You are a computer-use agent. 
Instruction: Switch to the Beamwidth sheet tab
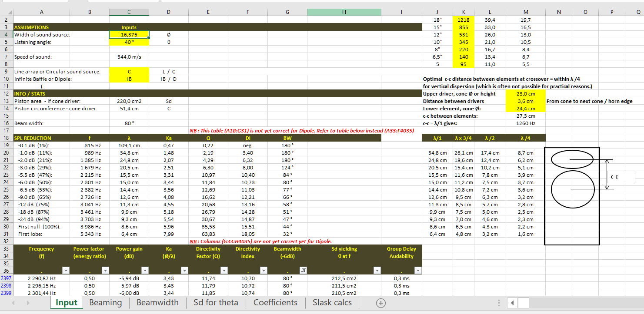[x=157, y=303]
